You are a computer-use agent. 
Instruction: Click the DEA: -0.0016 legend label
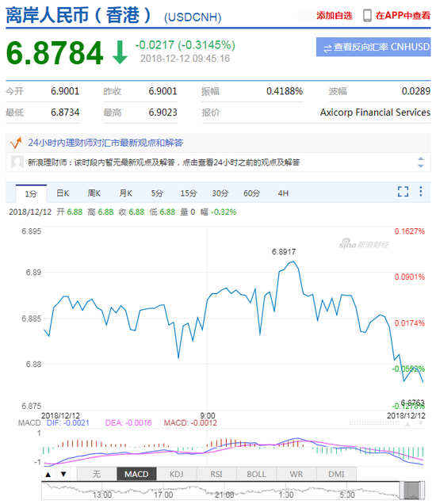(x=128, y=422)
